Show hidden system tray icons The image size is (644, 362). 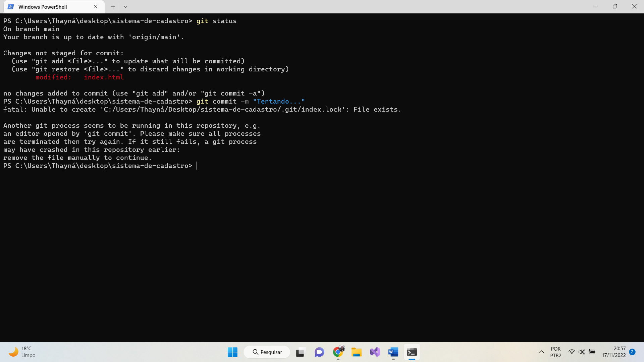(x=541, y=352)
